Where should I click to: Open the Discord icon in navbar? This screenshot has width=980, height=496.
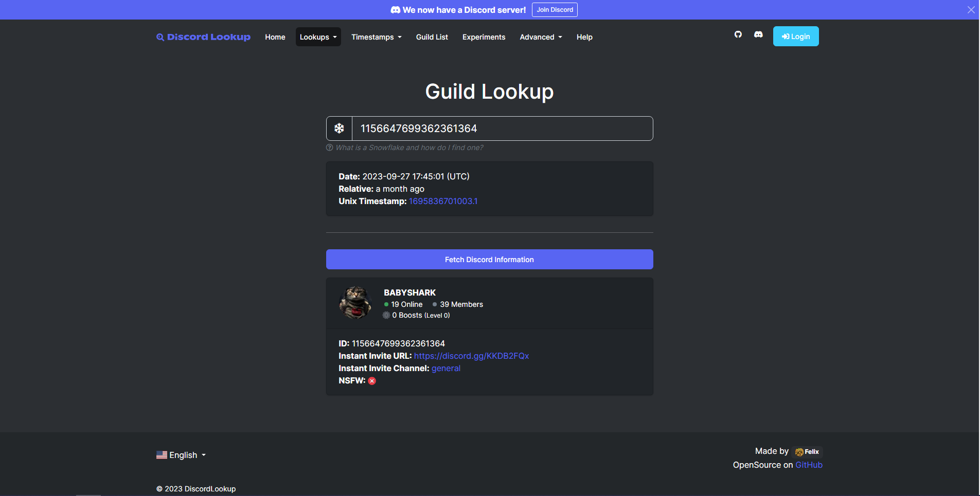(x=758, y=34)
